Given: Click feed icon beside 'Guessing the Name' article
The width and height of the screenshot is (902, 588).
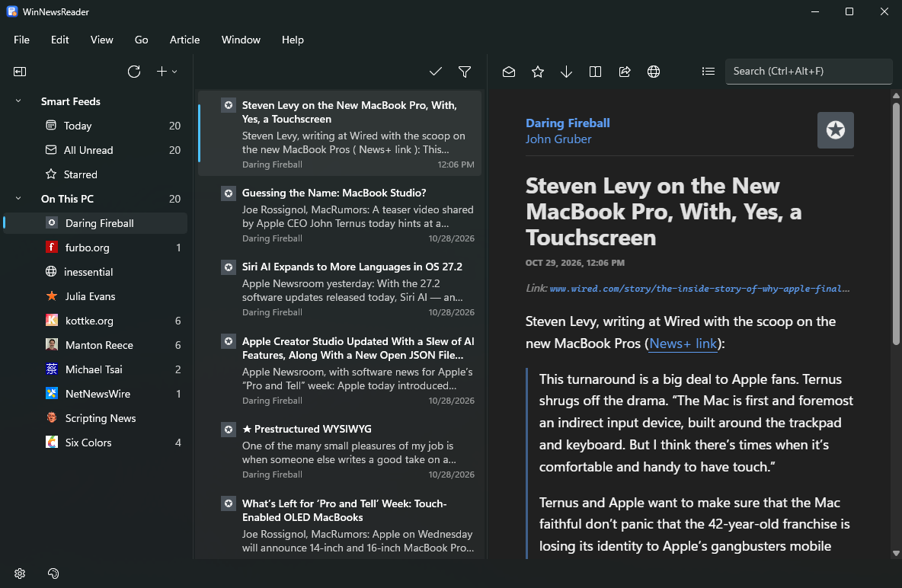Looking at the screenshot, I should tap(229, 193).
